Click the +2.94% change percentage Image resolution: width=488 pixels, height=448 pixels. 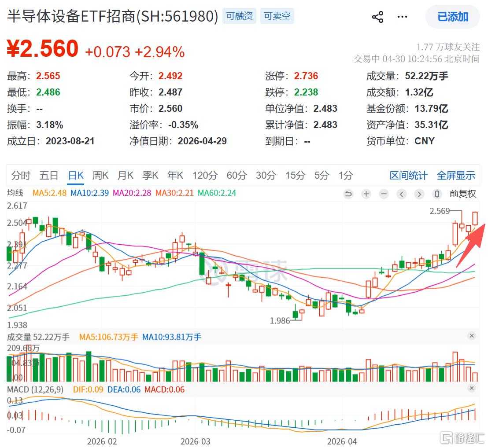tap(160, 52)
